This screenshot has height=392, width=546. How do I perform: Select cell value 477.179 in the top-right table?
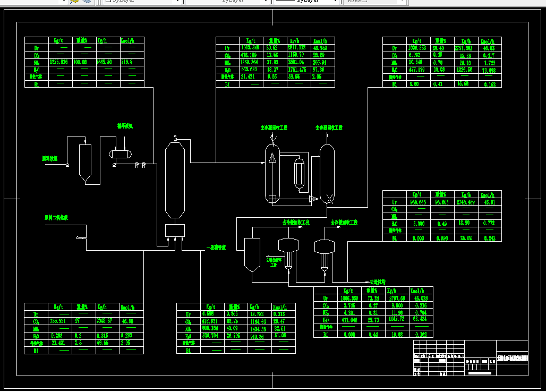point(416,70)
